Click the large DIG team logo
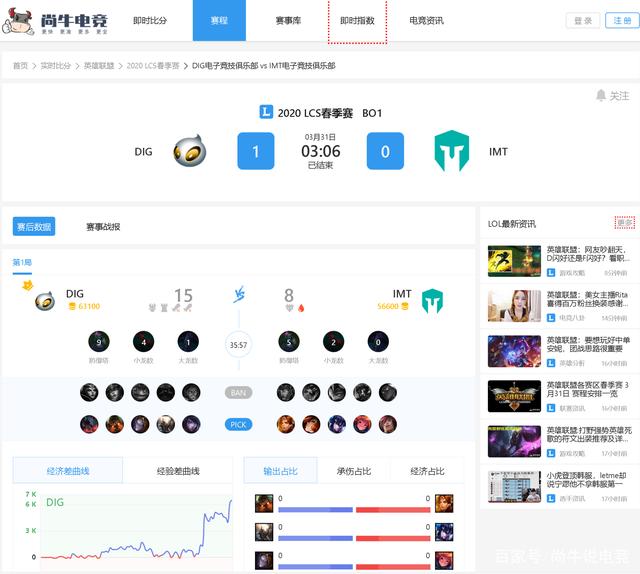Image resolution: width=640 pixels, height=574 pixels. (190, 151)
